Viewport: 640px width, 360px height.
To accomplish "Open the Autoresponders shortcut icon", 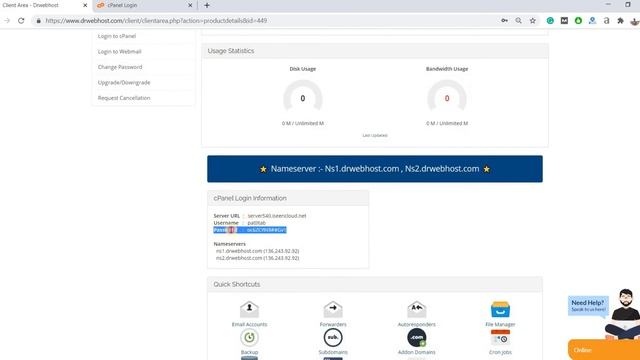I will (x=417, y=309).
